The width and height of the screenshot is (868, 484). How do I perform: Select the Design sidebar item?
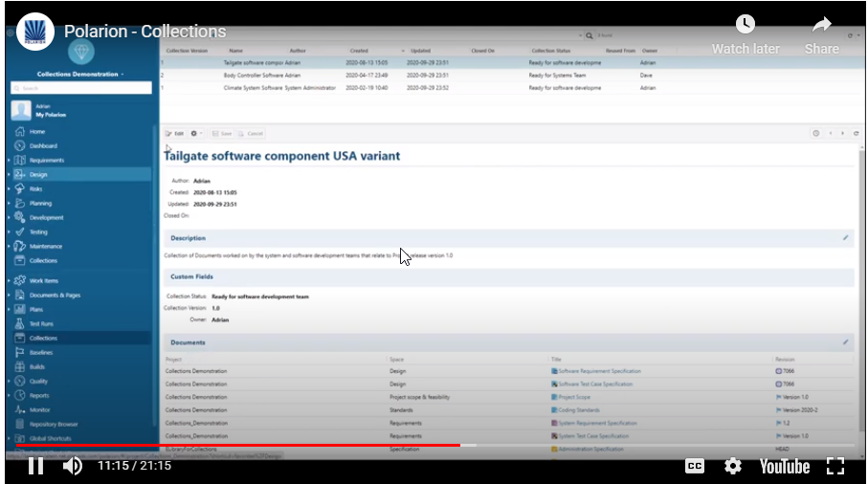pyautogui.click(x=38, y=175)
